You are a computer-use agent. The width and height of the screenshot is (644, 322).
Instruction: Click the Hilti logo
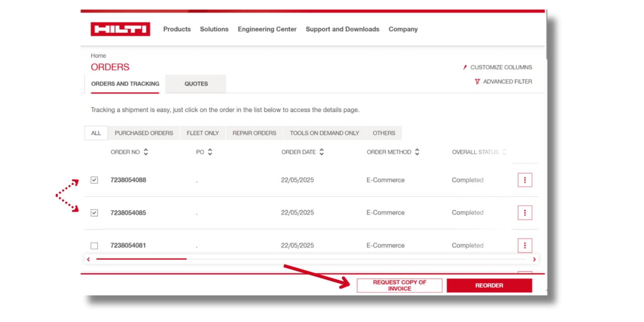(x=120, y=29)
